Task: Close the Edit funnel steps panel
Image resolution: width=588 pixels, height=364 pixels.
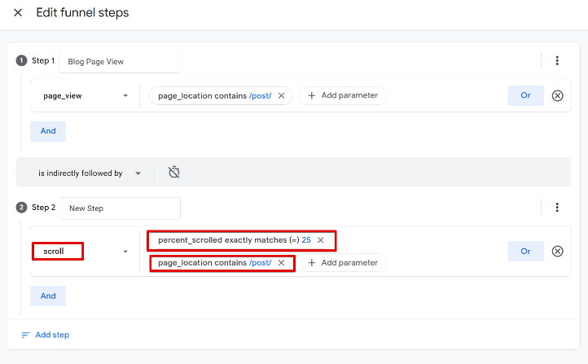Action: coord(18,13)
